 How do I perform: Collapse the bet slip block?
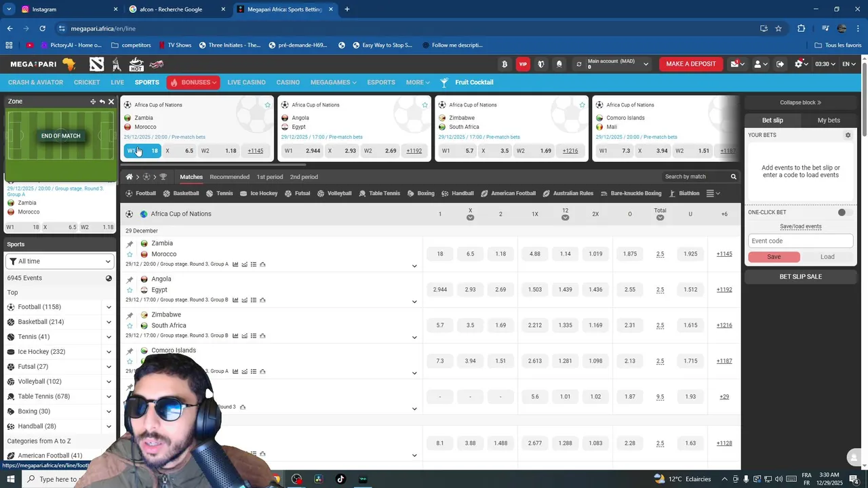(800, 102)
